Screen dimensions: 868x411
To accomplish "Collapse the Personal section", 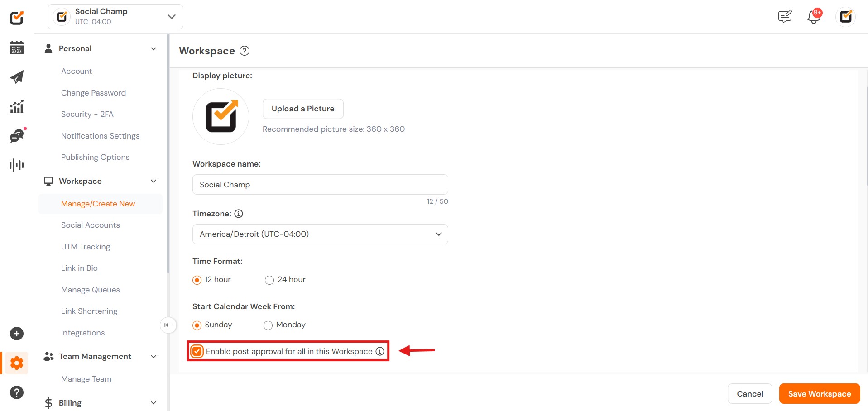I will (153, 49).
